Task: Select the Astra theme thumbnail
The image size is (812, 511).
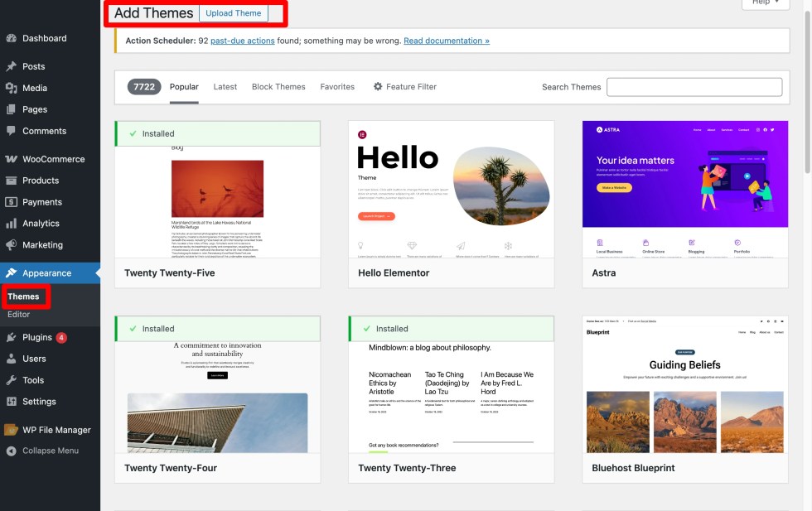Action: [x=684, y=189]
